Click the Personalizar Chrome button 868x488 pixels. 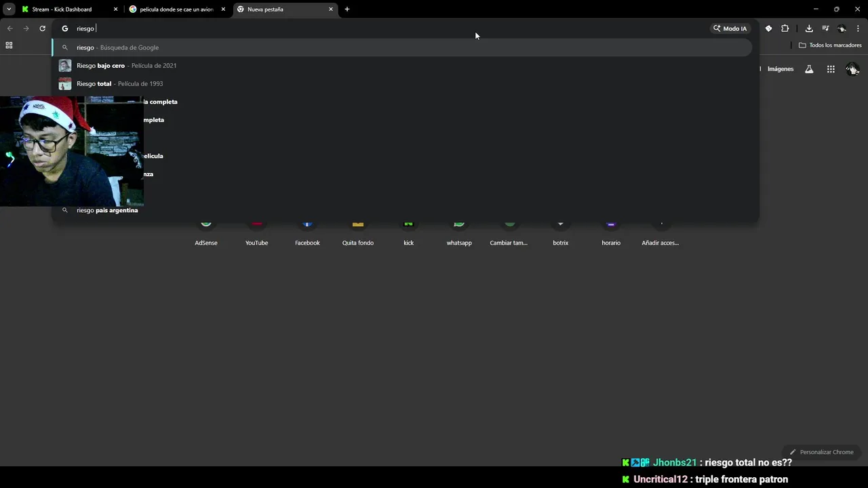(821, 452)
